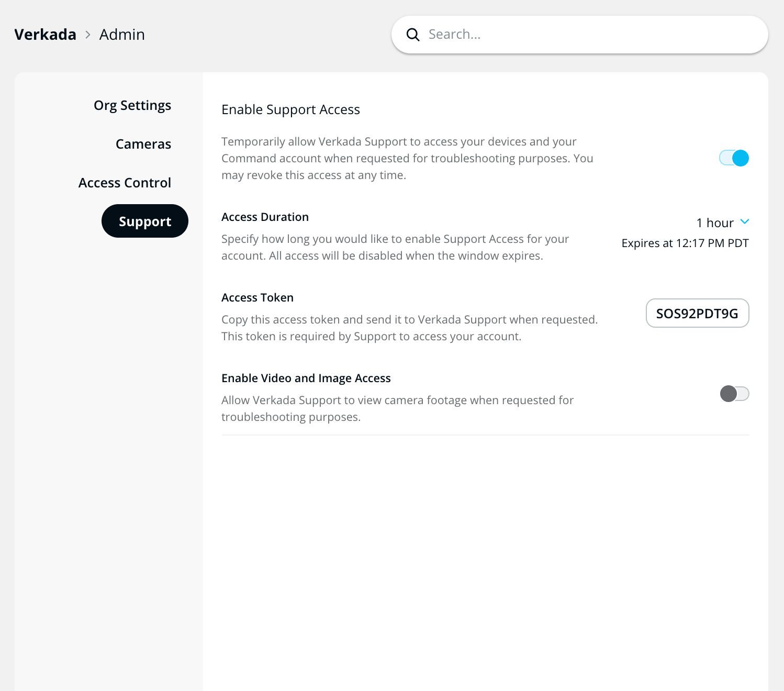784x691 pixels.
Task: Switch to the Cameras section
Action: [143, 144]
